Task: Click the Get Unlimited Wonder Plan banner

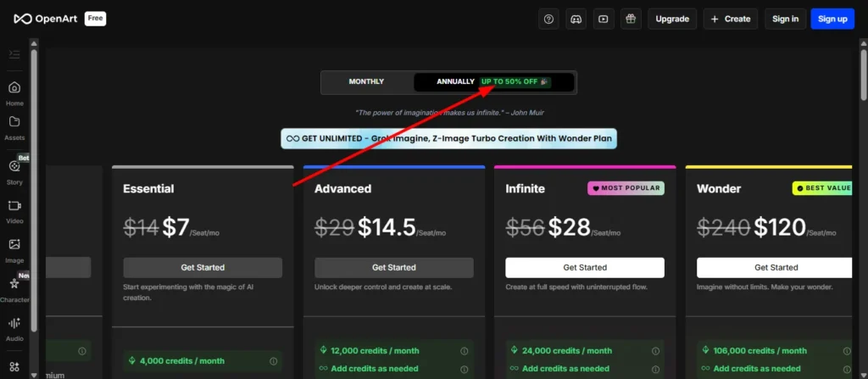Action: (x=449, y=138)
